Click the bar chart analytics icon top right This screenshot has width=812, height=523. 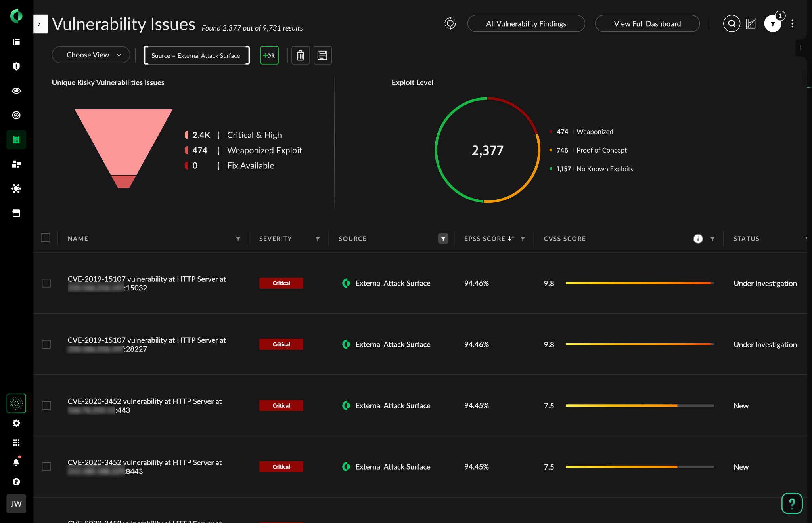click(x=751, y=23)
